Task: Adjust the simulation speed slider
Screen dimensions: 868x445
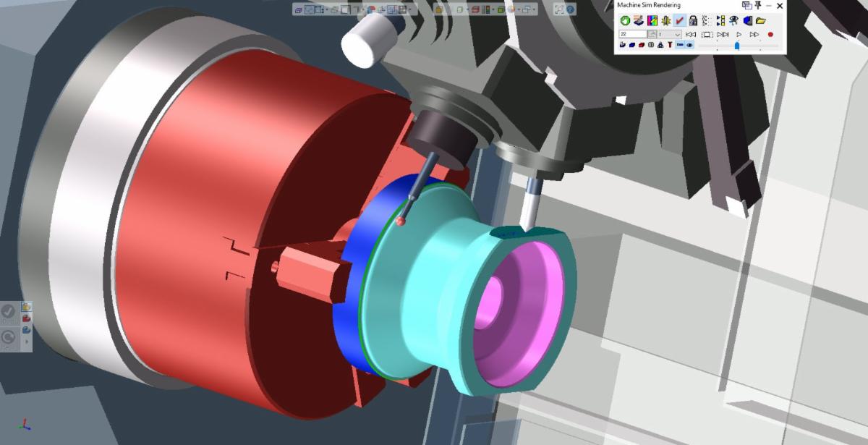Action: (737, 46)
